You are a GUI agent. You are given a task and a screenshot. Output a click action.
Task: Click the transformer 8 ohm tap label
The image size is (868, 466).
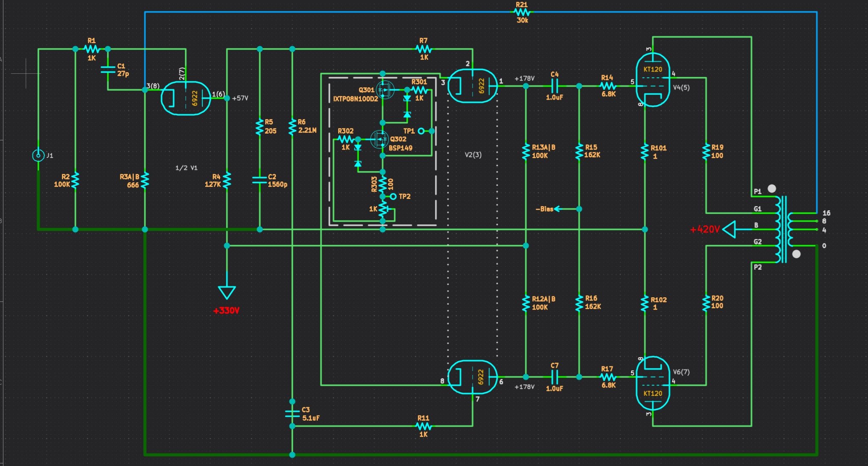click(x=824, y=221)
